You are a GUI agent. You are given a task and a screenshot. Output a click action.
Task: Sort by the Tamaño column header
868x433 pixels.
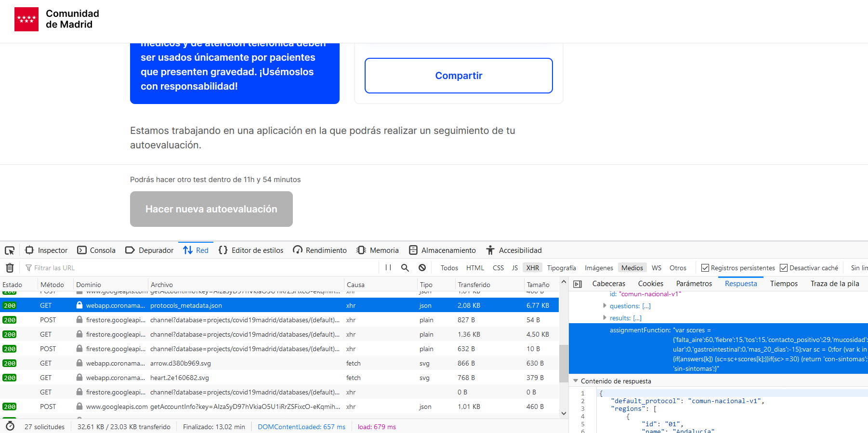point(541,285)
